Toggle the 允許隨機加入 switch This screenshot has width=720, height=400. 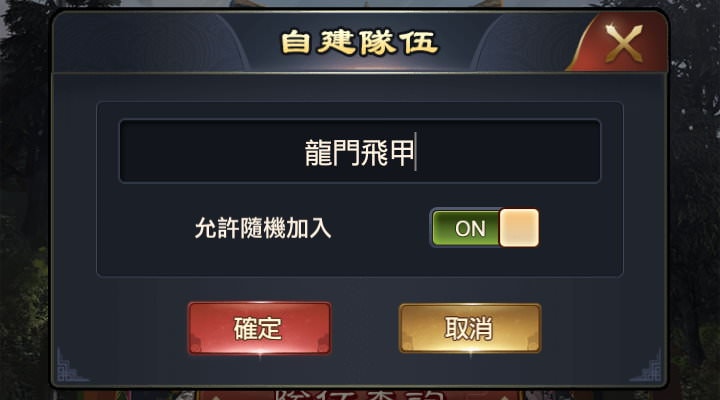[x=485, y=228]
